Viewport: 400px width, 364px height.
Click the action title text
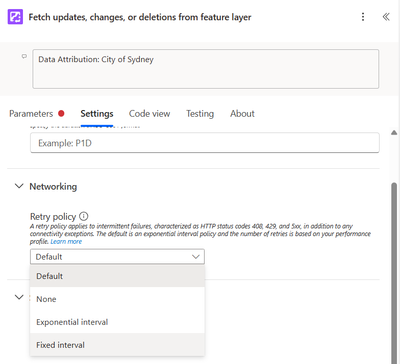(x=140, y=17)
